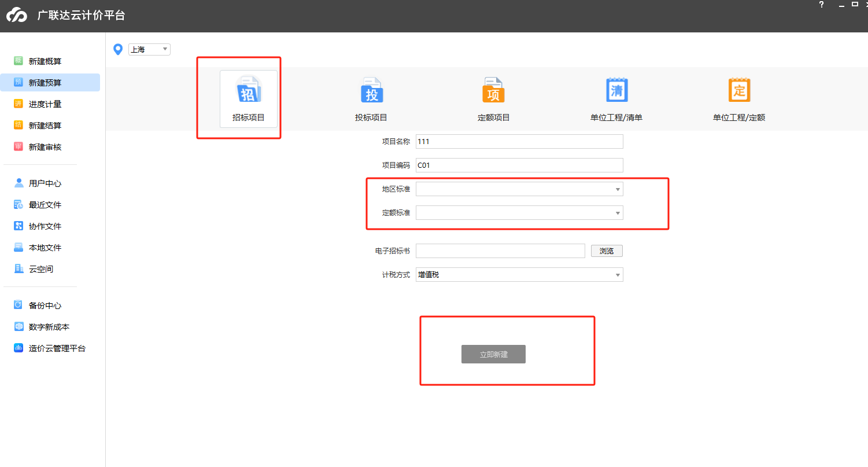Open the 计税方式 增值税 dropdown
The height and width of the screenshot is (467, 868).
519,275
